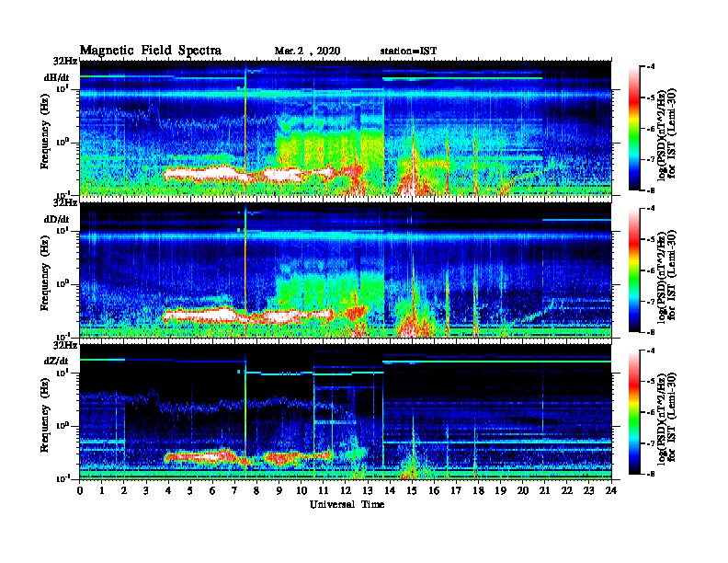Viewport: 728px width, 563px height.
Task: Click the -6 tick on the dD/dt color bar
Action: pos(651,270)
